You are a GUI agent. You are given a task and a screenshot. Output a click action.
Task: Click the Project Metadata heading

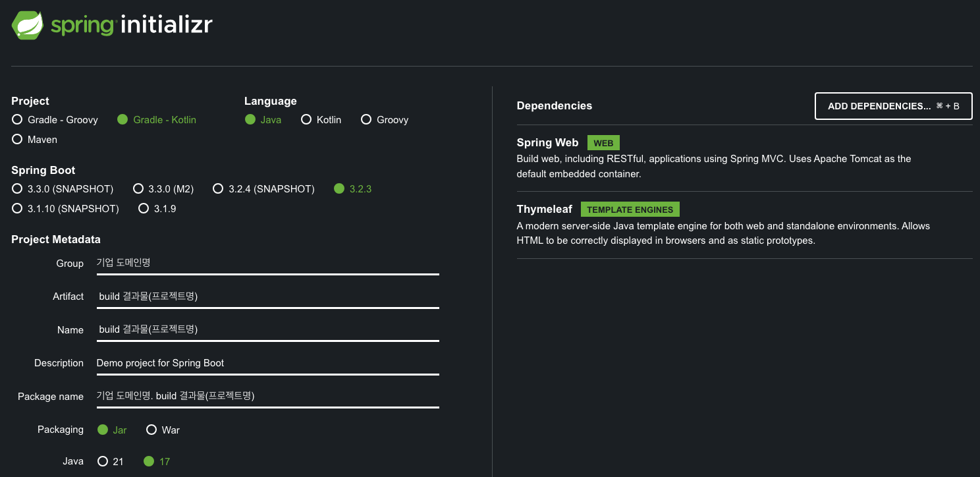coord(56,239)
